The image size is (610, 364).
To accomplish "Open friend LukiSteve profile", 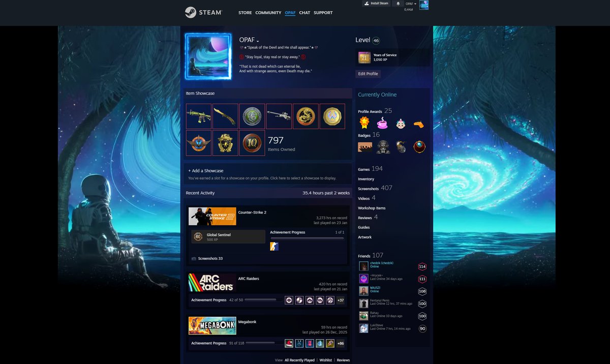I will (x=377, y=325).
